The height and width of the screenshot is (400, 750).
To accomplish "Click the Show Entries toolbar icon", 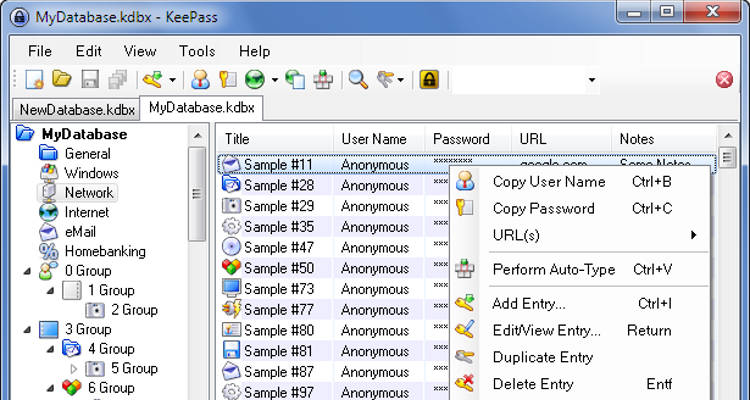I will click(x=386, y=79).
